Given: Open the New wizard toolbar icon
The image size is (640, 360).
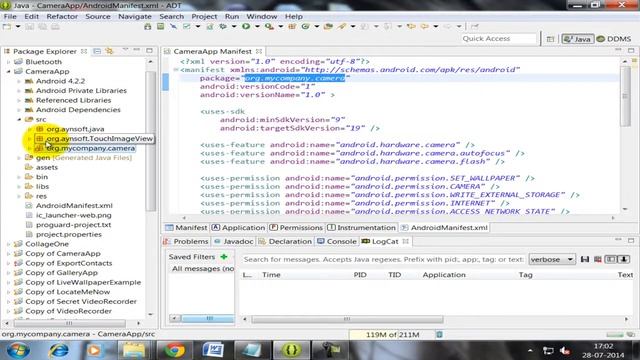Looking at the screenshot, I should [7, 27].
